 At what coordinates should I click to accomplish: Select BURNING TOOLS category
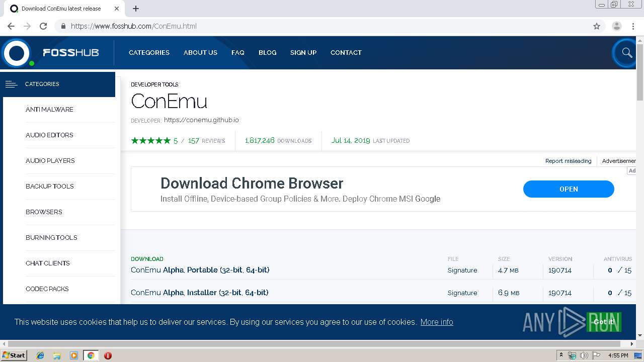point(51,237)
